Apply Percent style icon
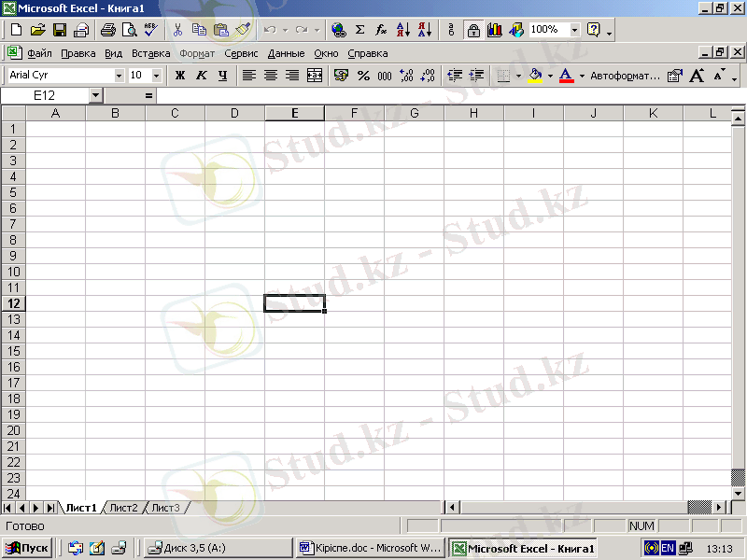 coord(363,76)
